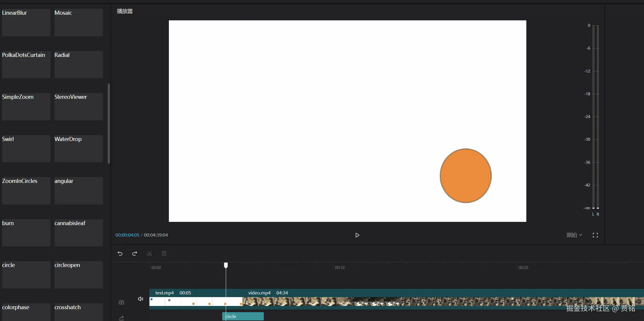
Task: Enter fullscreen with the corner-brackets icon
Action: pyautogui.click(x=595, y=235)
